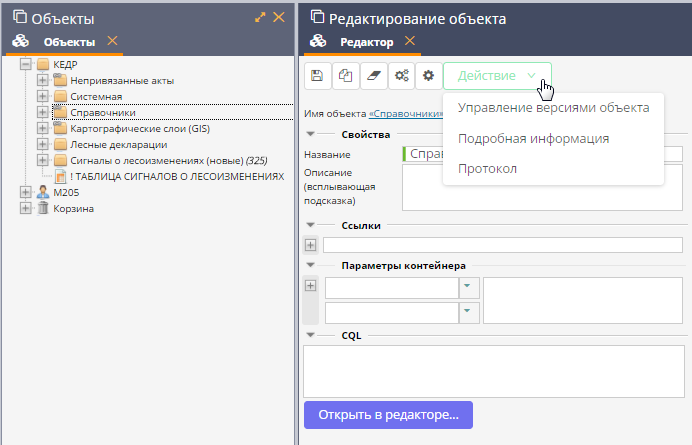The width and height of the screenshot is (692, 445).
Task: Click the copy object toolbar icon
Action: pyautogui.click(x=345, y=76)
